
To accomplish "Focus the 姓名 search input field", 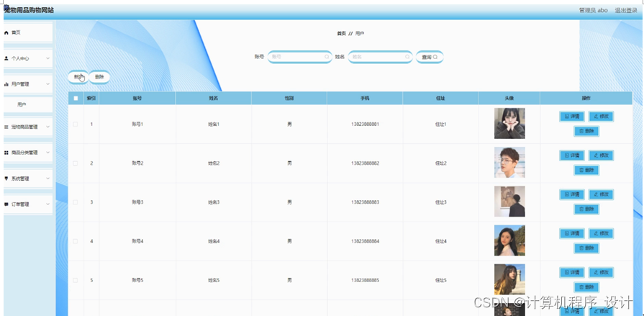I will click(x=381, y=57).
